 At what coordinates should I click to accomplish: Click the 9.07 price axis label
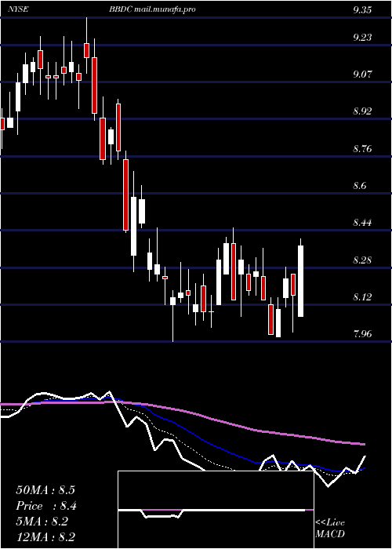362,75
